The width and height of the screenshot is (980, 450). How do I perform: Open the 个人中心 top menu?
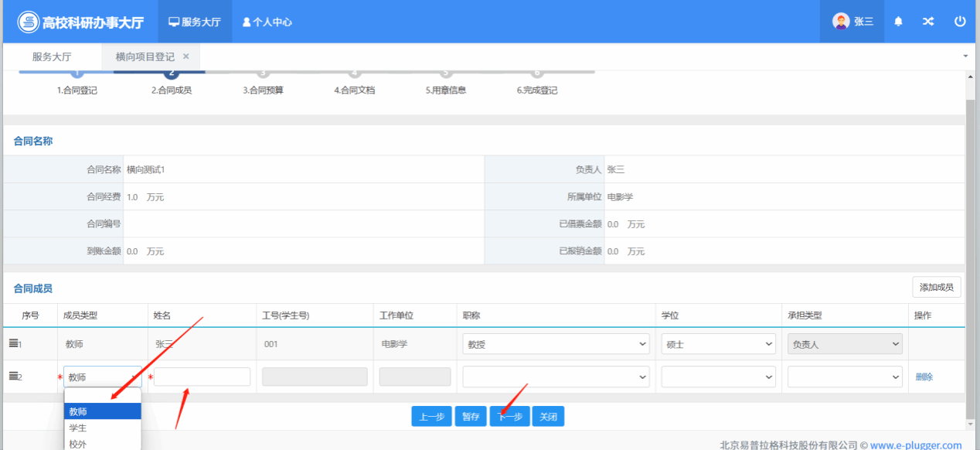(x=267, y=22)
